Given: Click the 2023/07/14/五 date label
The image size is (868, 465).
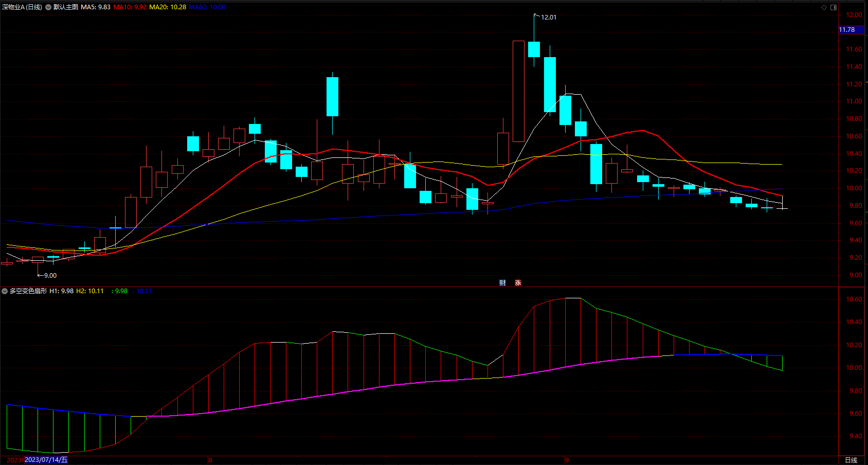Looking at the screenshot, I should (x=46, y=460).
